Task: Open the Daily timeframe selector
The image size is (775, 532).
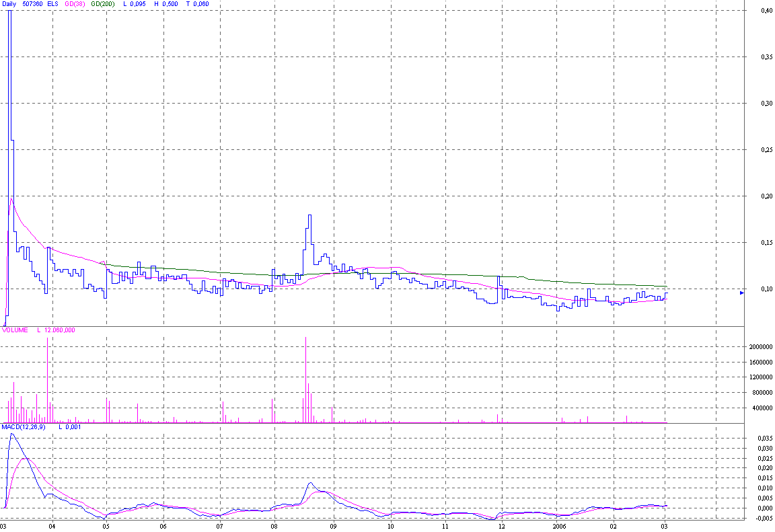Action: click(8, 4)
